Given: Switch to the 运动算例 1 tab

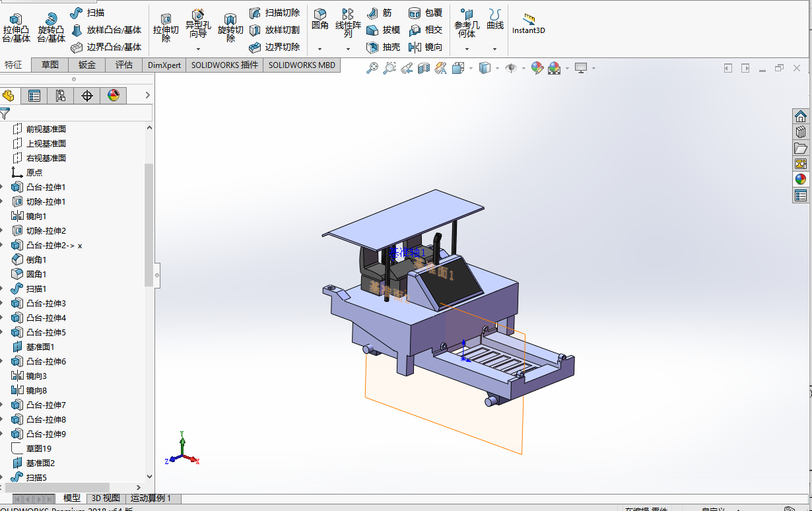Looking at the screenshot, I should coord(151,498).
